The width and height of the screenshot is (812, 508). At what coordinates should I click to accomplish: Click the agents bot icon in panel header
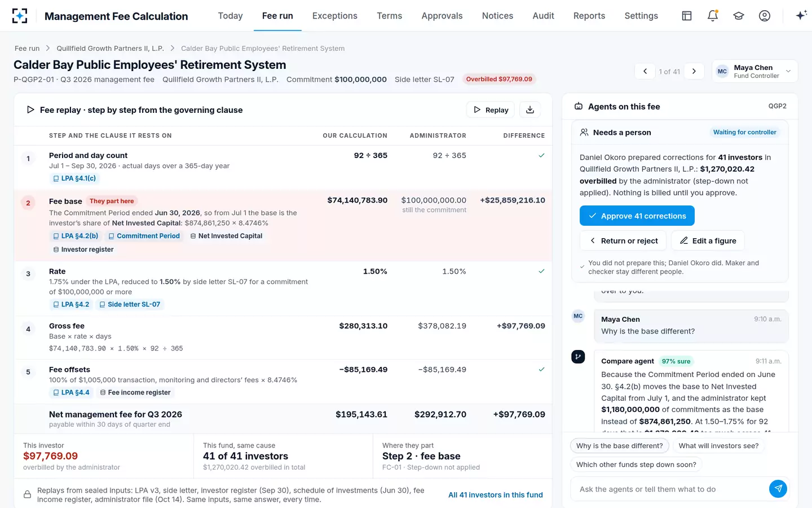pos(579,106)
